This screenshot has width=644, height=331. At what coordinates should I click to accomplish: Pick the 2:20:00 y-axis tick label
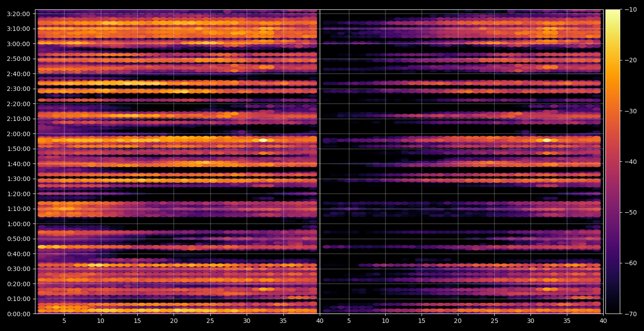[x=18, y=104]
